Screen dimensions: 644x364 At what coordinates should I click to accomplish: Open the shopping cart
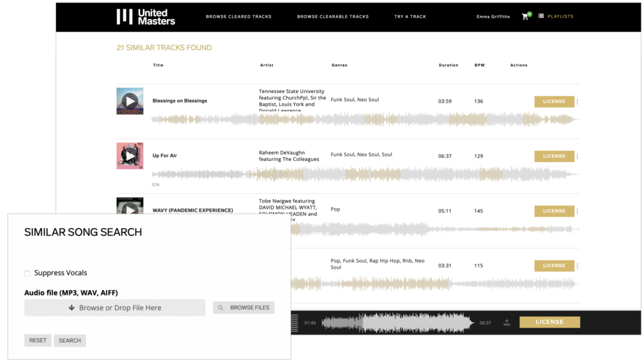525,16
